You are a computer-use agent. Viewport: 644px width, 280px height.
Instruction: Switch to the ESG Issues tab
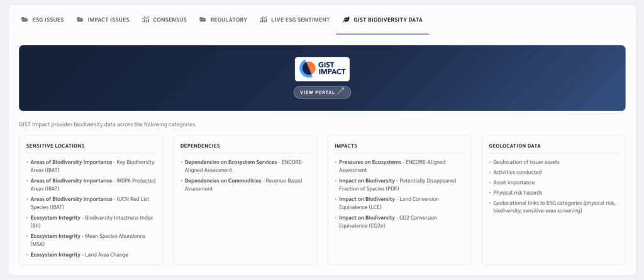(x=48, y=20)
